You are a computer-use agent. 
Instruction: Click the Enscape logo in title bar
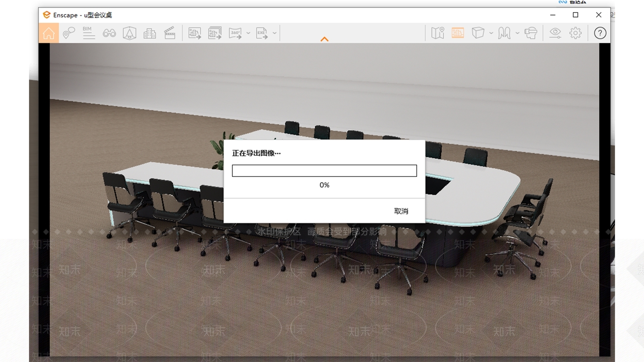(x=47, y=15)
